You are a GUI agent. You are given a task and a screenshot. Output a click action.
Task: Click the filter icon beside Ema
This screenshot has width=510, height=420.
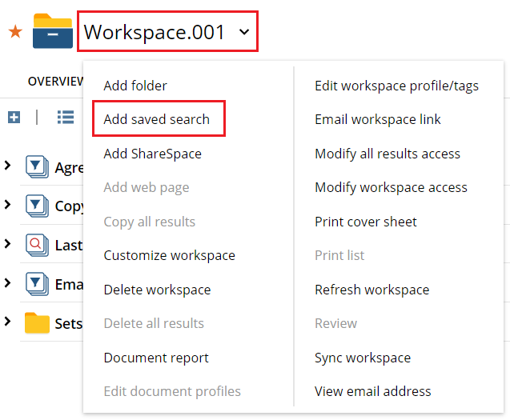37,284
